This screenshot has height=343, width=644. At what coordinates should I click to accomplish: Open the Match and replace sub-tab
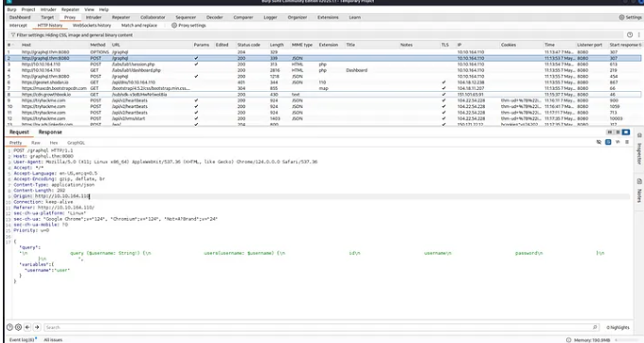tap(139, 26)
